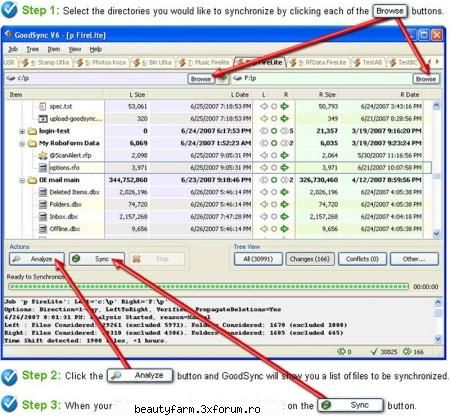Viewport: 450px width, 416px height.
Task: Click the My Roboform Data folder icon
Action: 32,143
